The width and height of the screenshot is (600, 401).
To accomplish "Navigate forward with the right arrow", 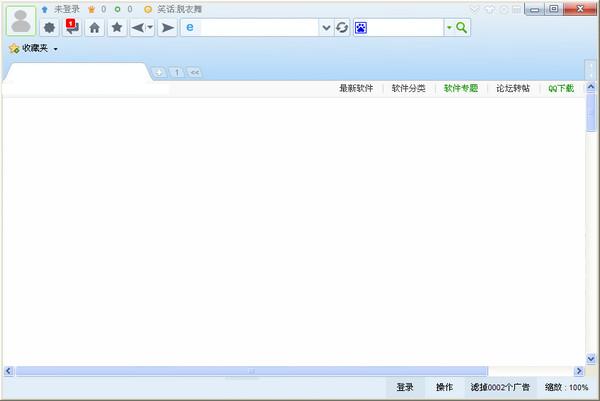I will tap(167, 28).
